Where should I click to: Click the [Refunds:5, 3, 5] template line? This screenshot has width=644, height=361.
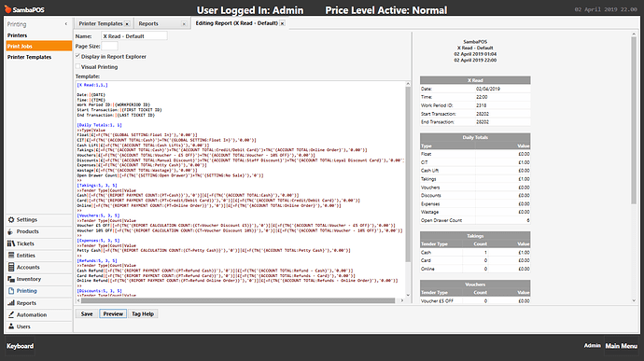click(x=97, y=261)
